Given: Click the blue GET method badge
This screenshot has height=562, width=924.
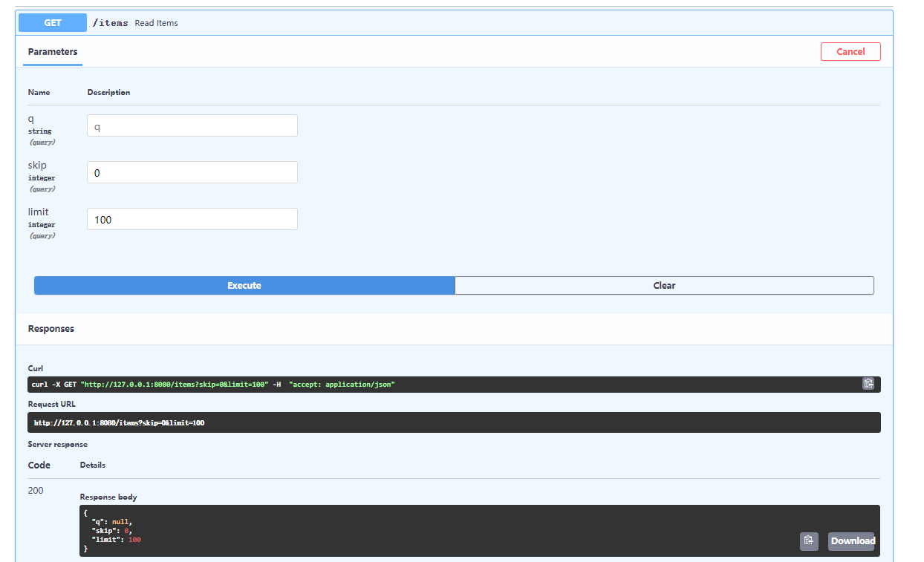Looking at the screenshot, I should click(x=52, y=22).
